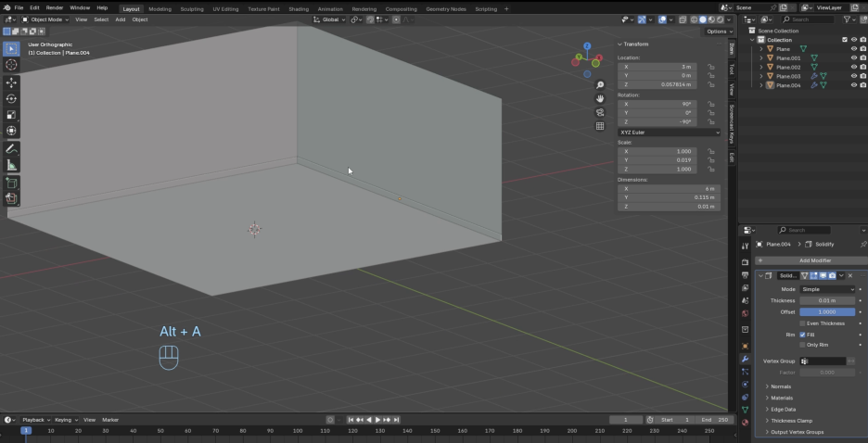Screen dimensions: 868x443
Task: Open the viewport Add menu
Action: click(121, 19)
